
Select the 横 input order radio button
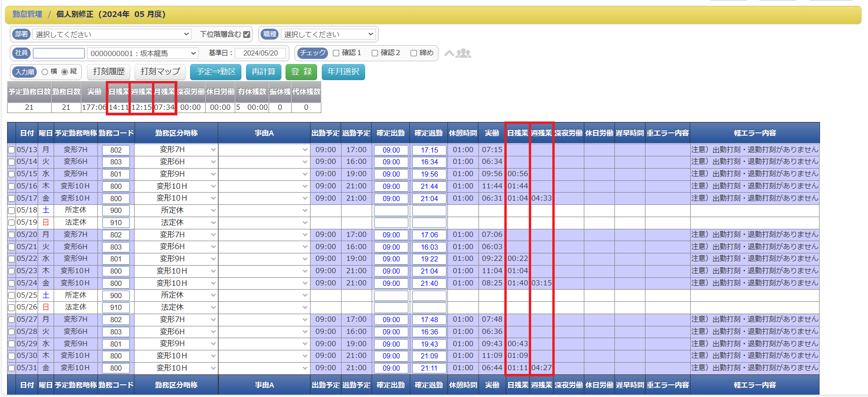[x=45, y=72]
